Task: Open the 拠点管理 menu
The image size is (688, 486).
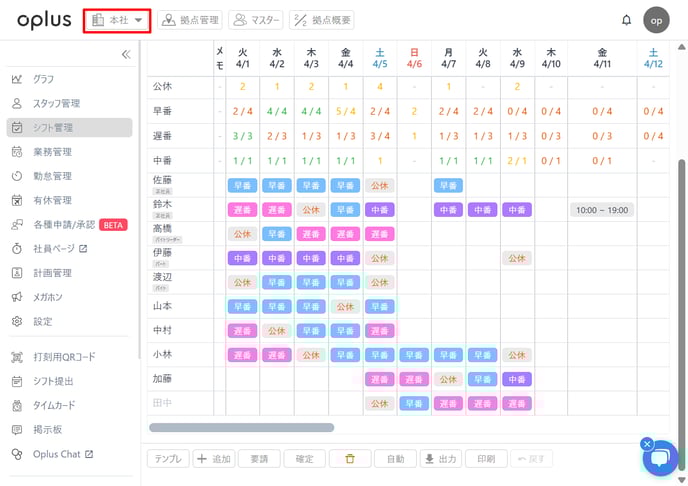Action: tap(190, 20)
